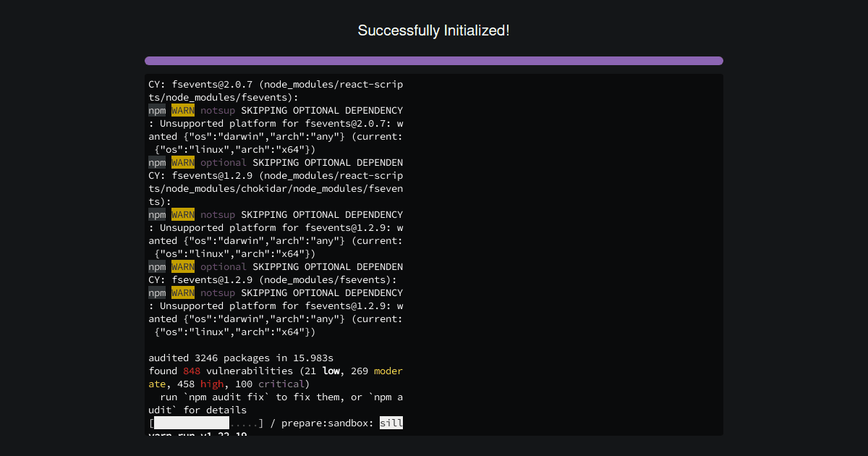Click the Successfully Initialized! heading
Screen dimensions: 868x456
pyautogui.click(x=434, y=30)
